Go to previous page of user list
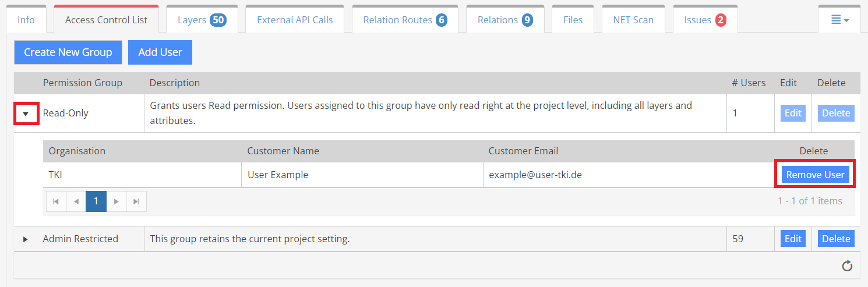Image resolution: width=868 pixels, height=287 pixels. (76, 201)
